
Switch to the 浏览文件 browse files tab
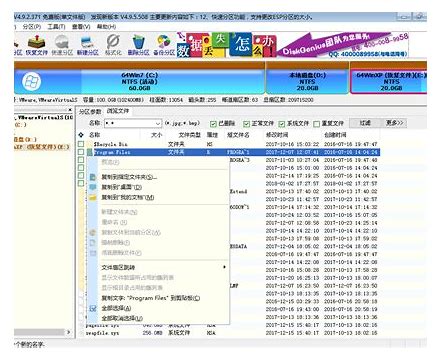click(118, 111)
